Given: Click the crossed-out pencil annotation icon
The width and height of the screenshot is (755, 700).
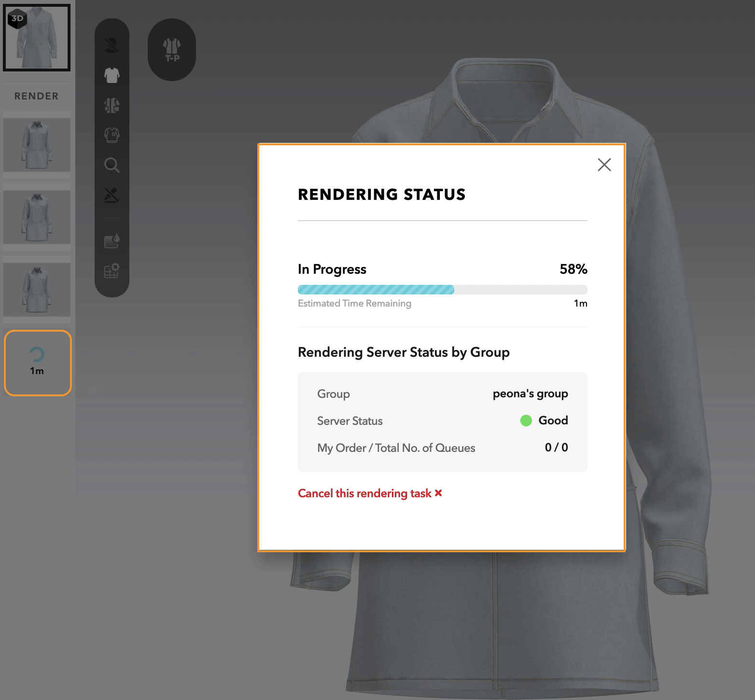Looking at the screenshot, I should [112, 195].
